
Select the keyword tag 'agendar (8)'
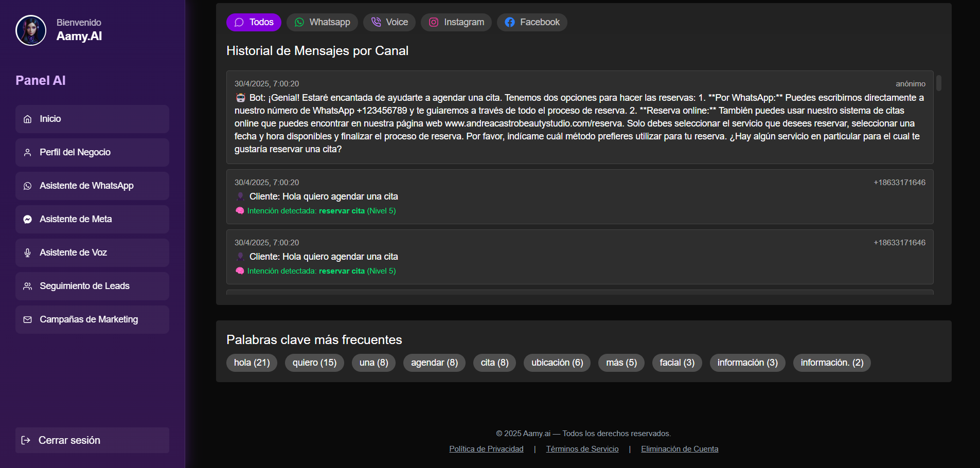[434, 363]
